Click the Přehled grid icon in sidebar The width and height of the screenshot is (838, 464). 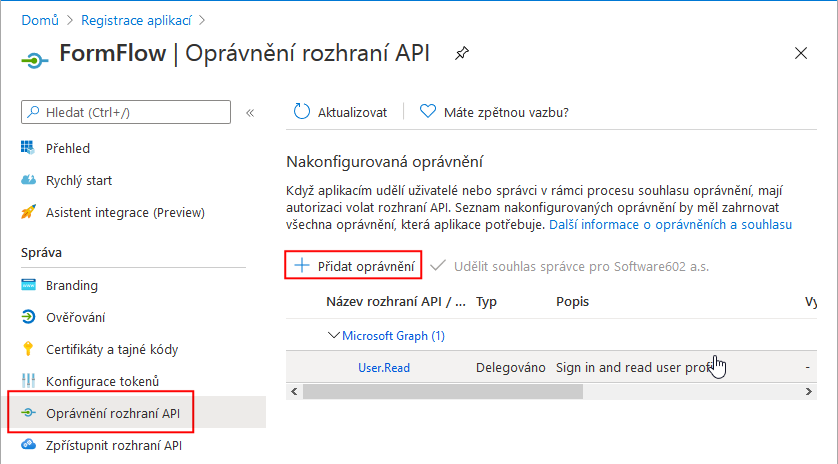coord(28,148)
